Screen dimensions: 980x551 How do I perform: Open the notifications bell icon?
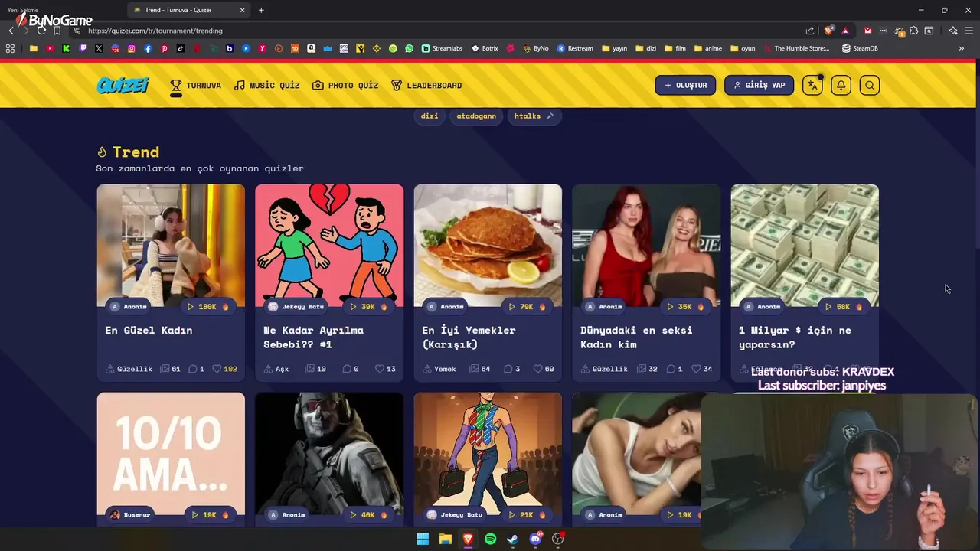(841, 85)
